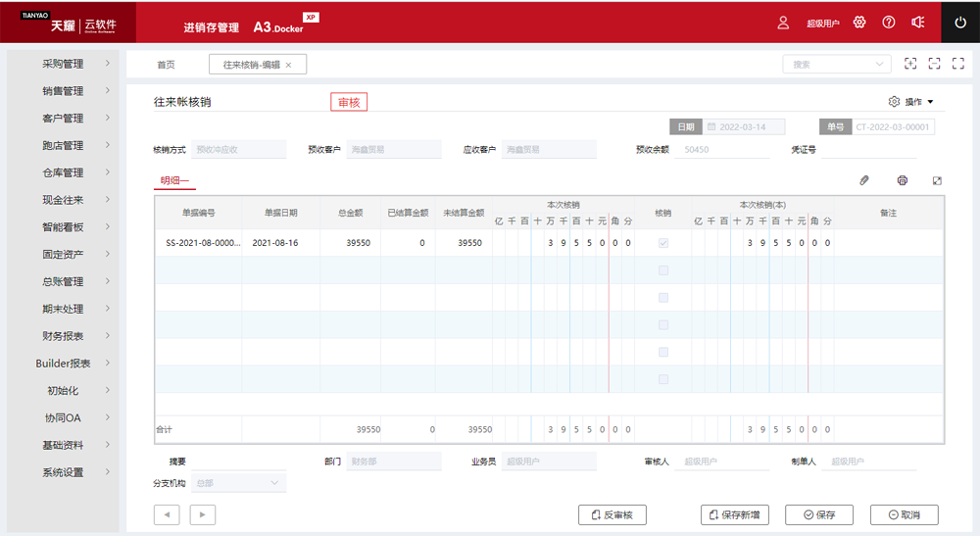980x536 pixels.
Task: Click the help question mark icon
Action: click(889, 22)
